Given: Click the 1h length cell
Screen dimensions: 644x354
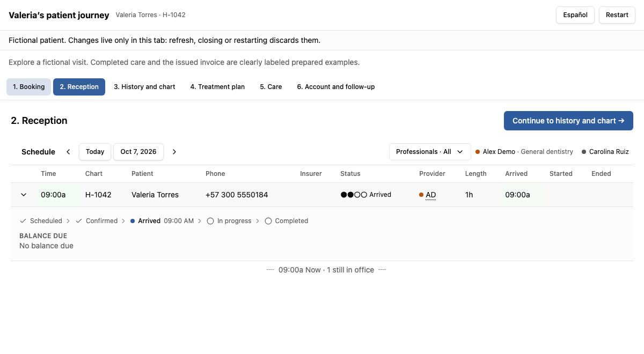Looking at the screenshot, I should 469,195.
